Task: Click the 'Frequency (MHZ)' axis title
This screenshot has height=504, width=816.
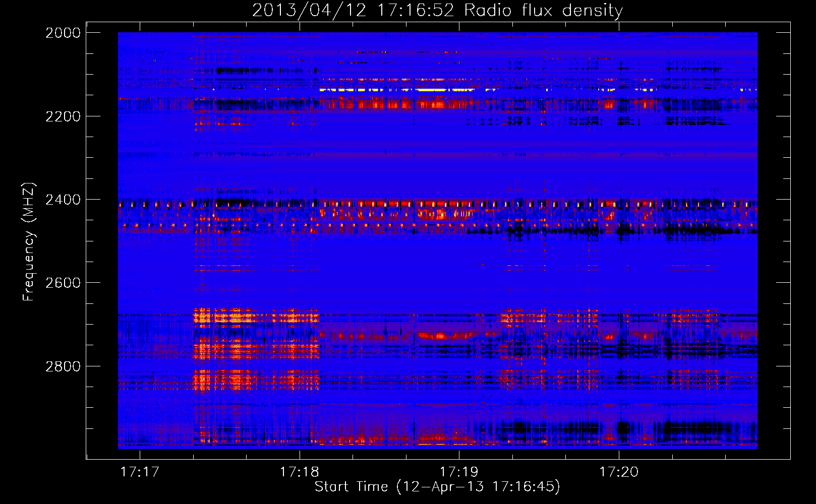Action: click(29, 242)
